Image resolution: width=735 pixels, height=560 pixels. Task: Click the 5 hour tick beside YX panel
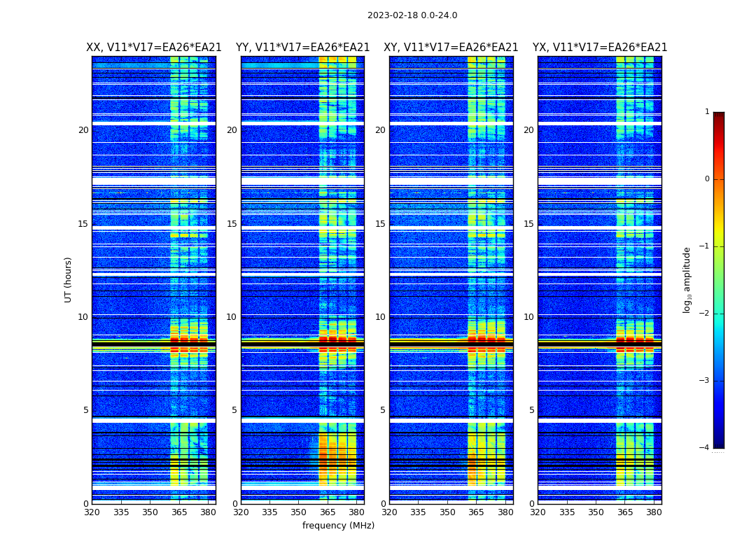[531, 410]
